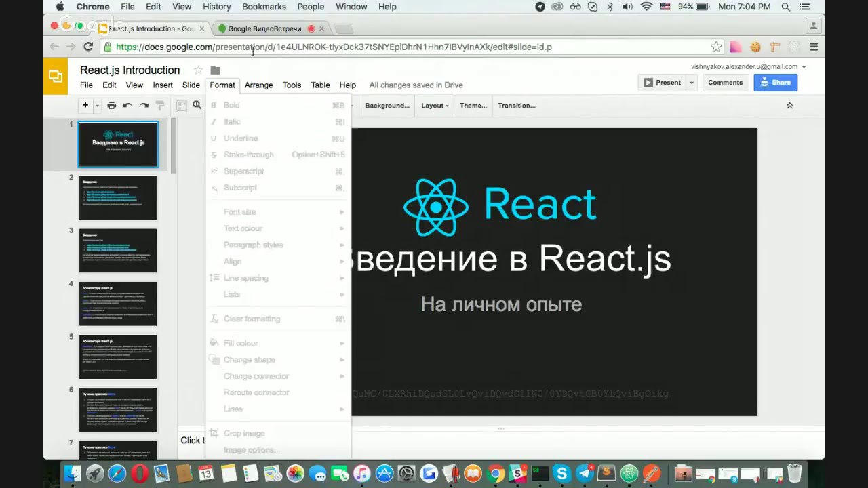Click the volume icon in menu bar
This screenshot has width=868, height=488.
627,7
